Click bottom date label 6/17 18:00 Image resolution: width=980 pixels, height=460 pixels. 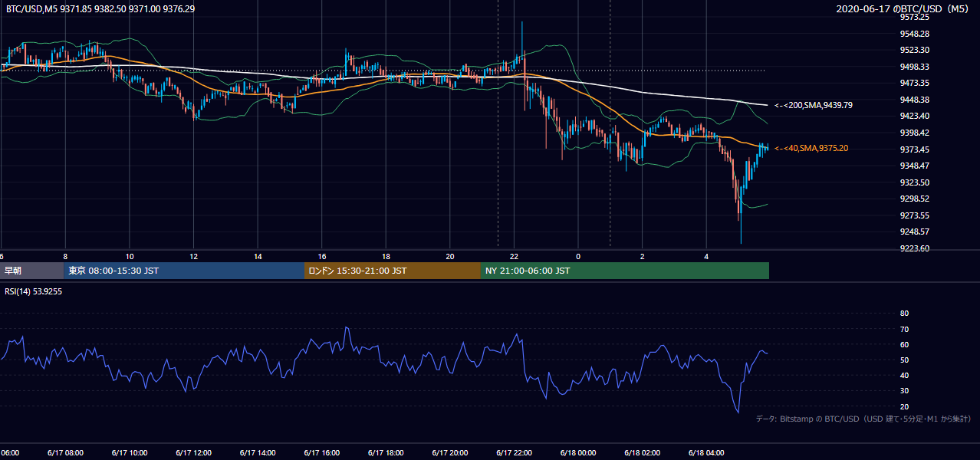[386, 453]
